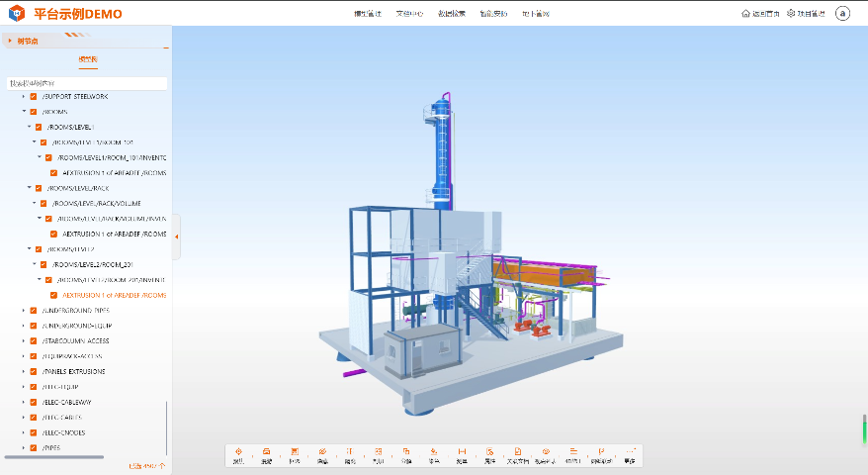Toggle the /ELEC-CABLEWAY checkbox
This screenshot has height=475, width=868.
pos(34,403)
